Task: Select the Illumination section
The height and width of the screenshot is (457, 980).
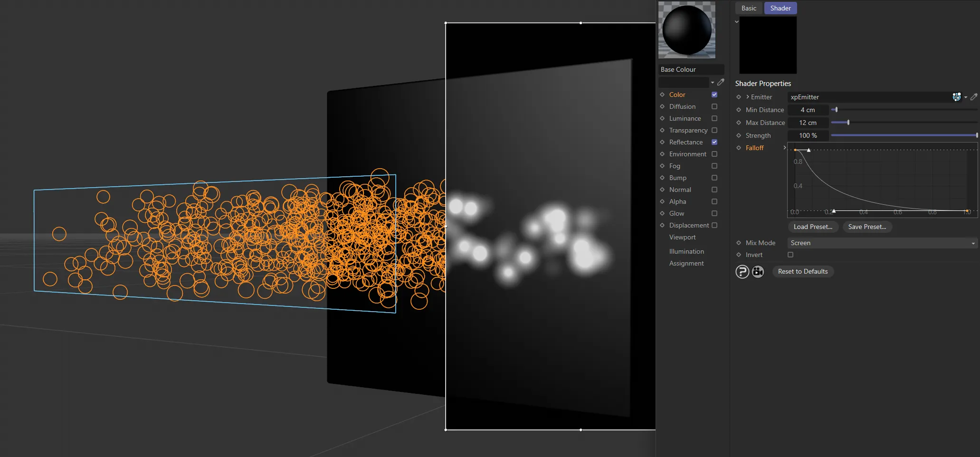Action: tap(686, 251)
